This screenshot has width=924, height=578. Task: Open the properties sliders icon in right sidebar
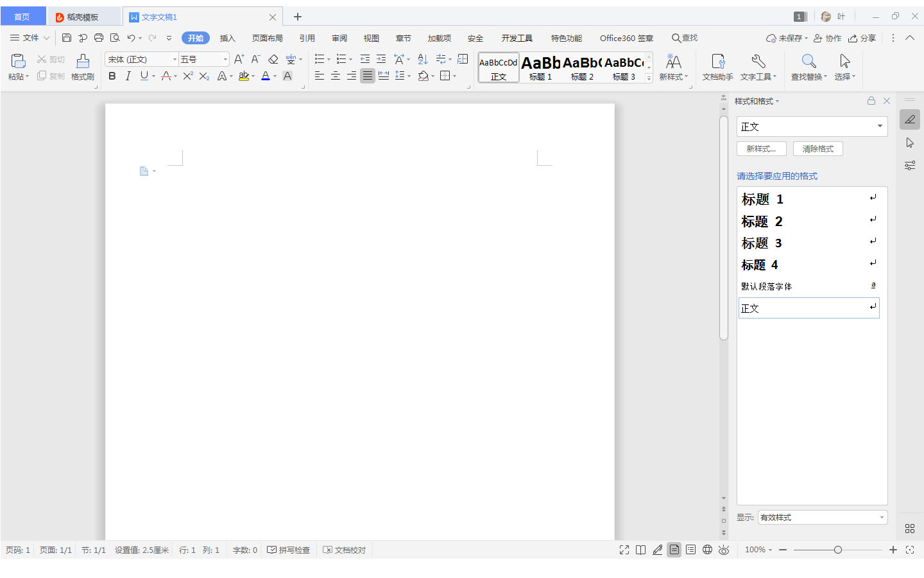910,166
